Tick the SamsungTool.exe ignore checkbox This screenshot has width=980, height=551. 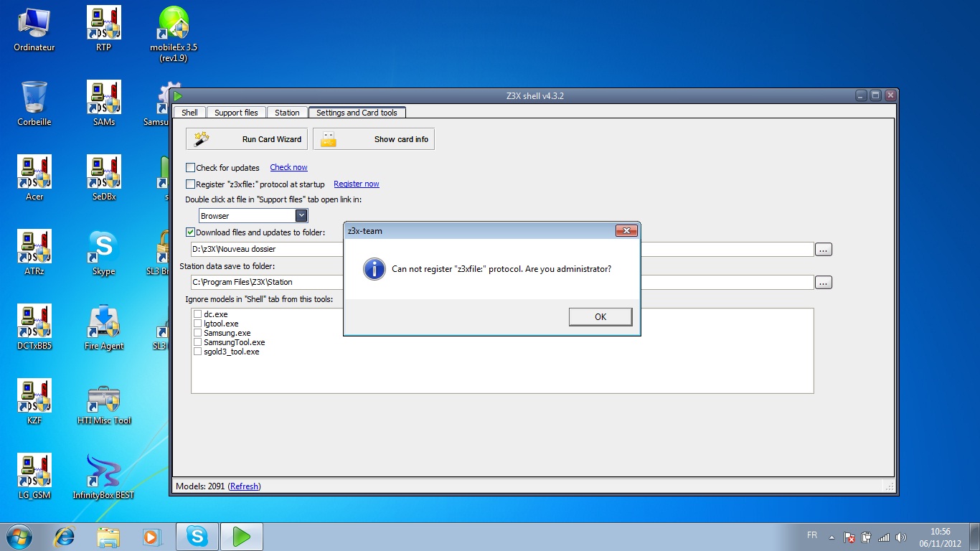click(x=197, y=342)
